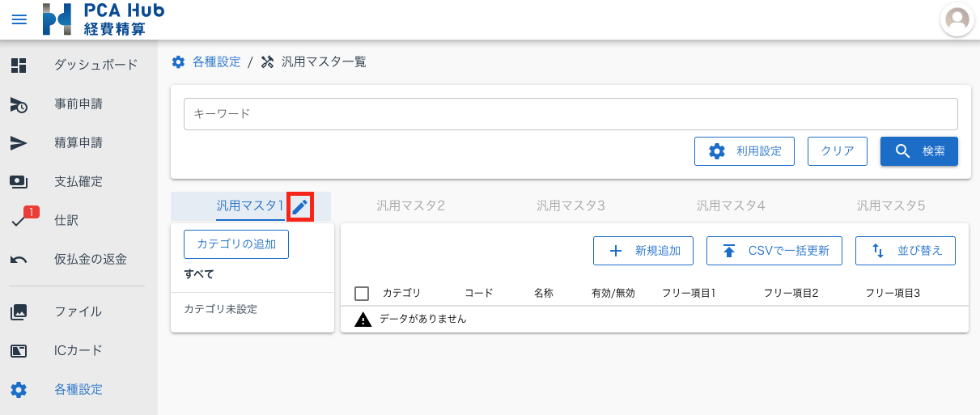
Task: Switch to the 汎用マスタ4 tab
Action: tap(731, 206)
